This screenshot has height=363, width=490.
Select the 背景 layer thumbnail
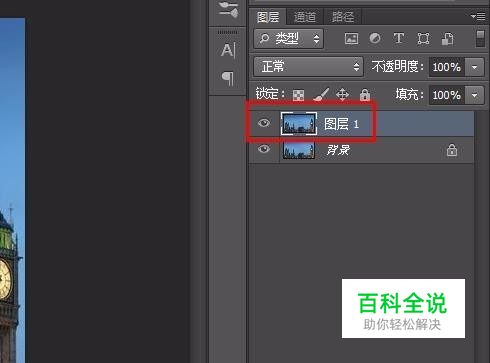[x=299, y=150]
